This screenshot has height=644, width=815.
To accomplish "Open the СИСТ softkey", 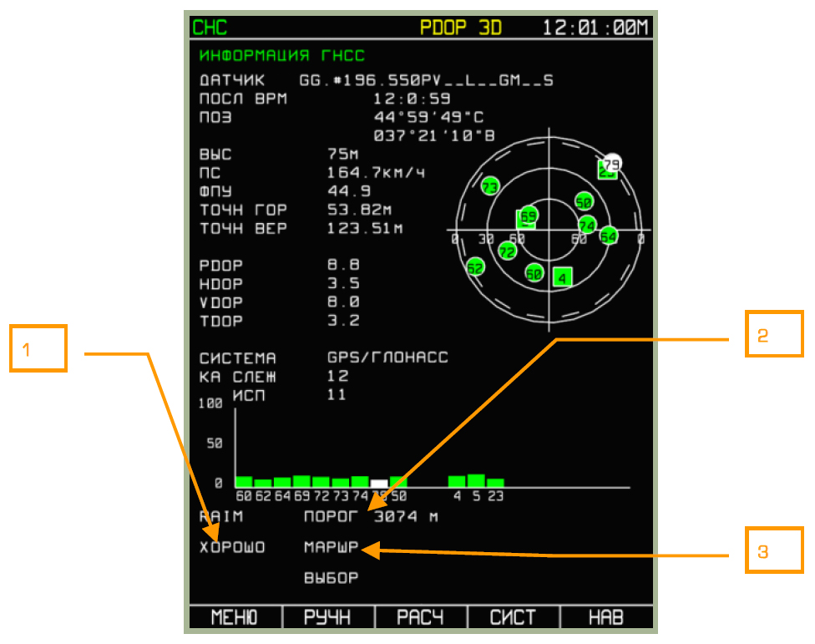I will (513, 617).
